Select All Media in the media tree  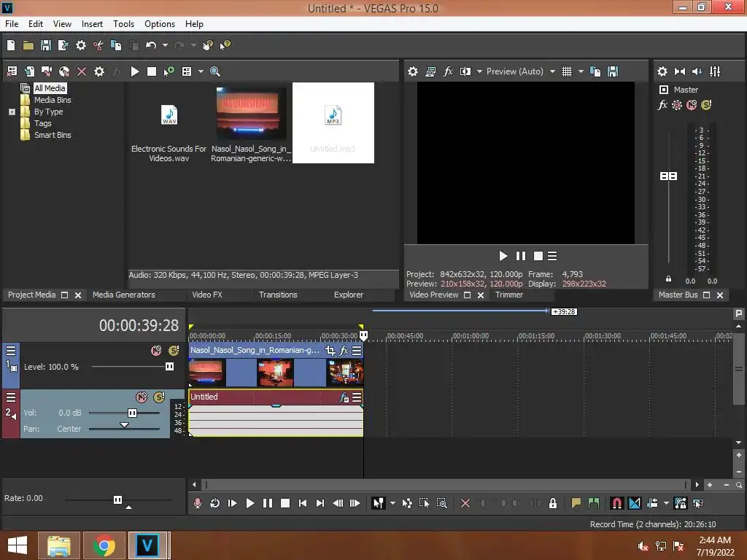point(50,88)
